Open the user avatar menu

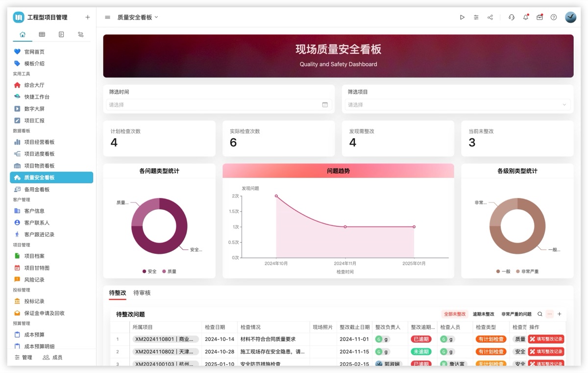click(571, 17)
